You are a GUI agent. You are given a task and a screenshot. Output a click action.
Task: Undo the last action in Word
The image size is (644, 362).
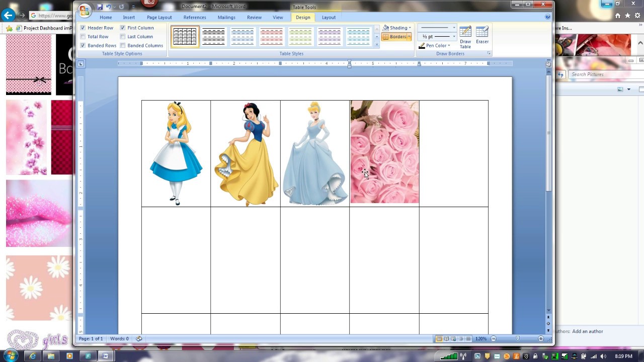coord(108,7)
